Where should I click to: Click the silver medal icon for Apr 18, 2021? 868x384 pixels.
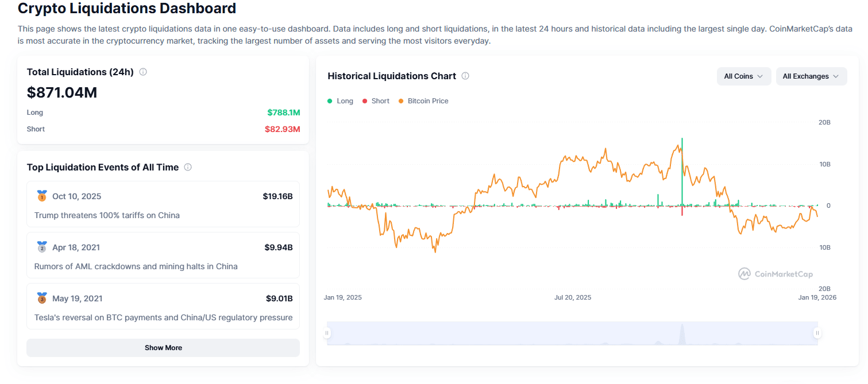(41, 247)
